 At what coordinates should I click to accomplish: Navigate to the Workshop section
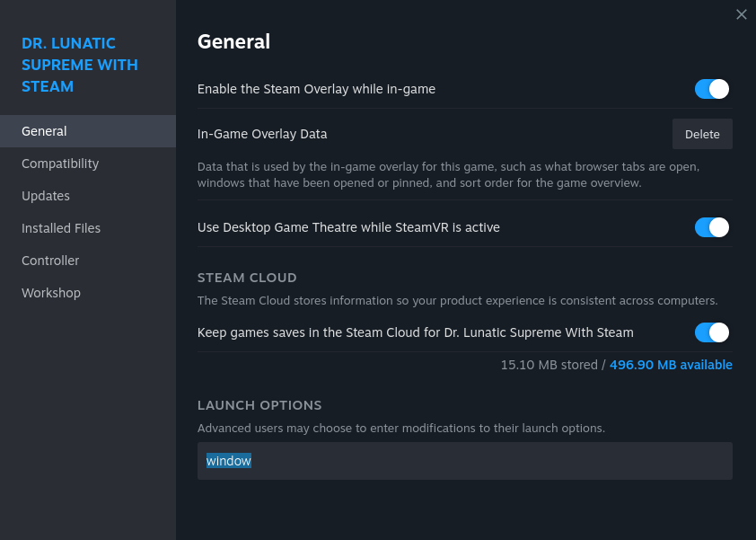(x=51, y=293)
